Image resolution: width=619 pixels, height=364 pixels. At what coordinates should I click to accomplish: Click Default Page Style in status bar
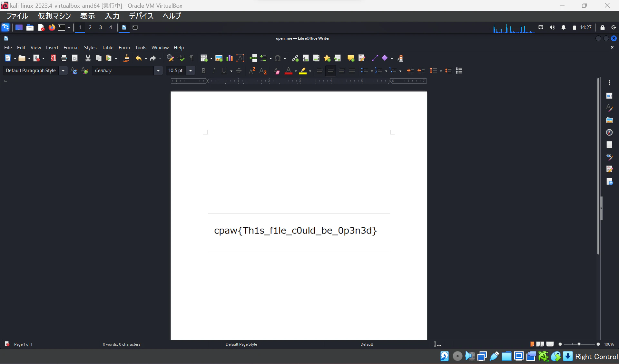[241, 344]
